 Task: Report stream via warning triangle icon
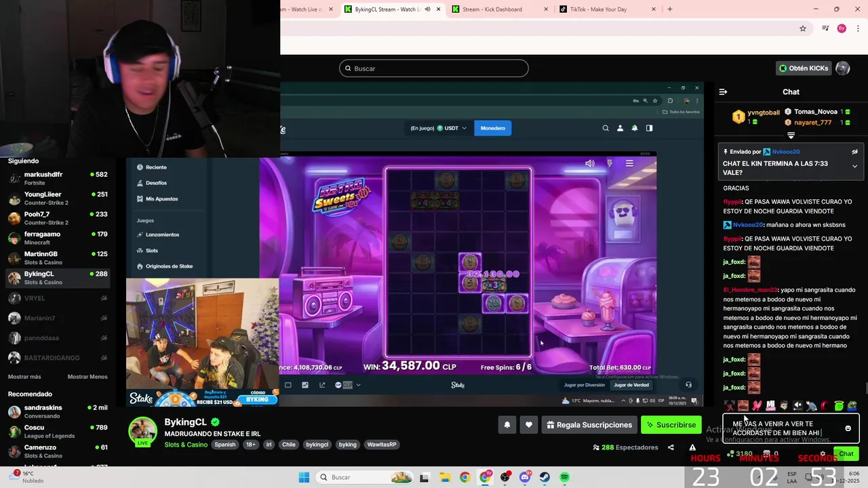pos(692,447)
